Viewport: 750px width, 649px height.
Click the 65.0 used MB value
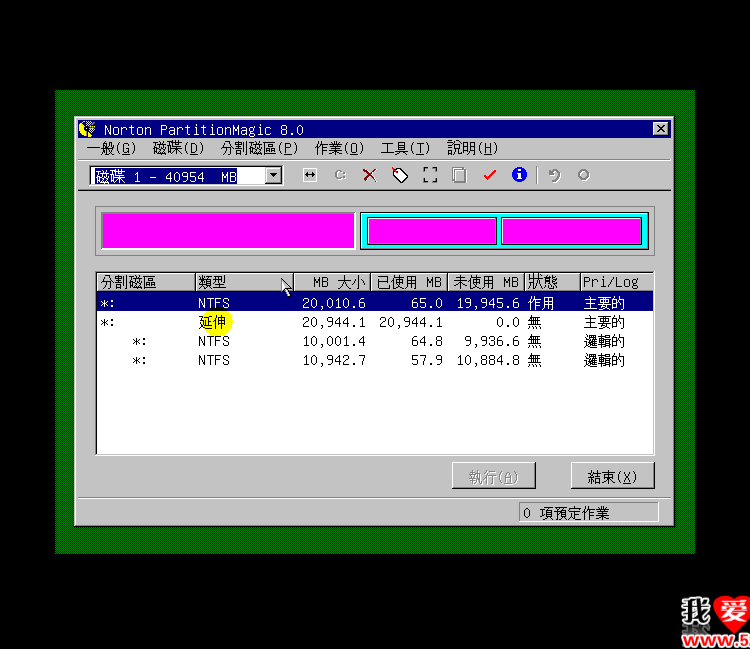[427, 303]
